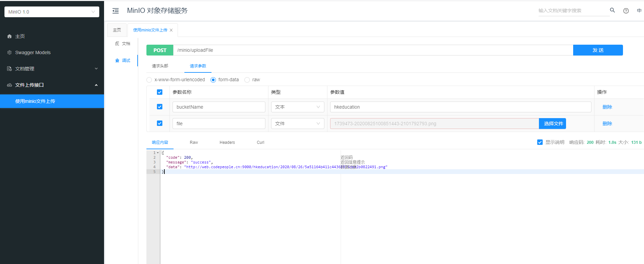Click the Swagger Models icon in sidebar
The height and width of the screenshot is (264, 644).
(x=9, y=52)
